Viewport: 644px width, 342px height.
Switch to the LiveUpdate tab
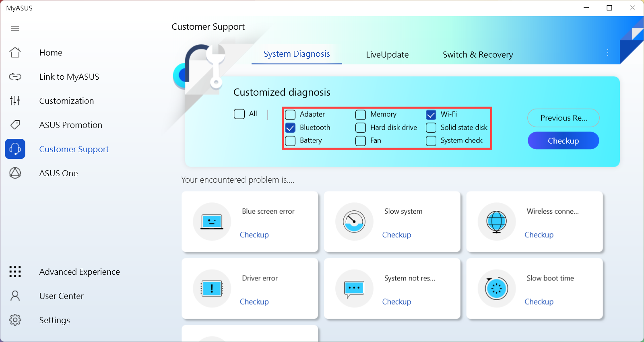(x=387, y=55)
